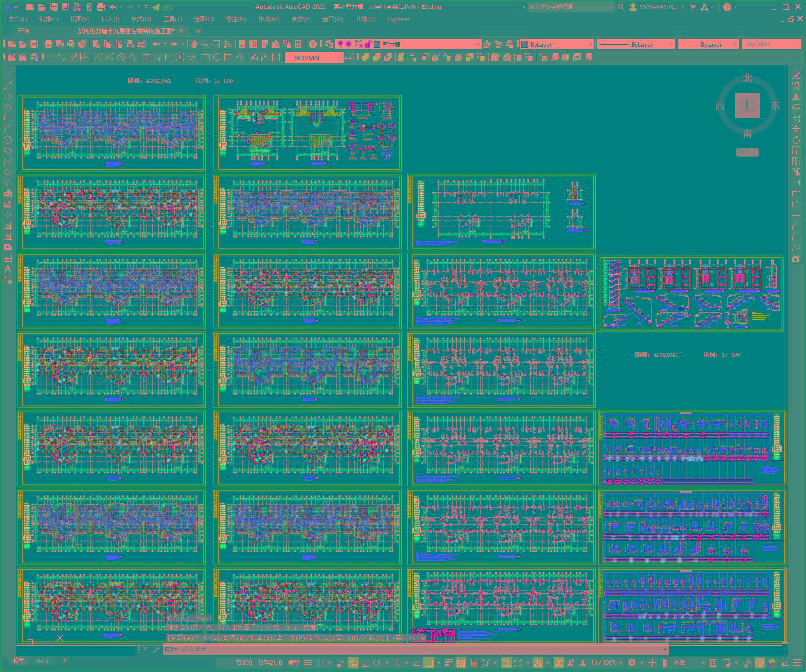Toggle layer lock icon for 剪力墙
Image resolution: width=806 pixels, height=672 pixels.
pyautogui.click(x=368, y=44)
